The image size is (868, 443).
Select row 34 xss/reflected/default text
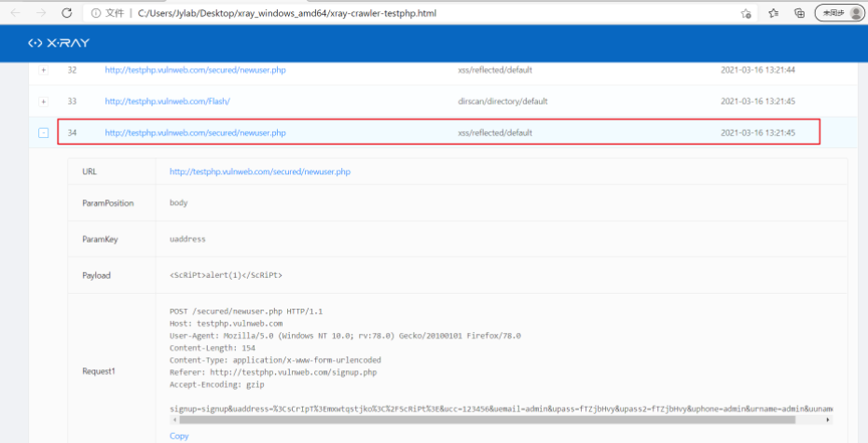click(x=495, y=132)
